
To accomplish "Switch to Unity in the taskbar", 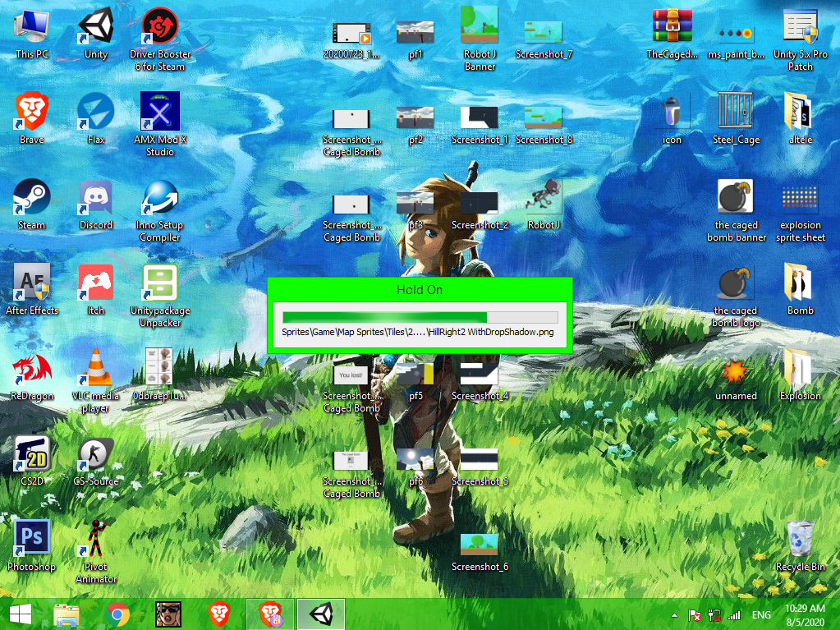I will tap(321, 614).
